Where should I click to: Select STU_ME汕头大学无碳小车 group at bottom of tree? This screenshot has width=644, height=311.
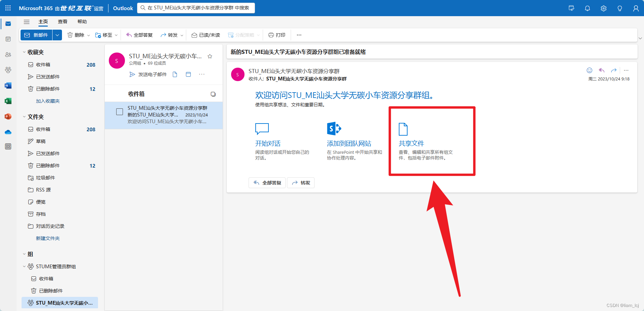(60, 303)
